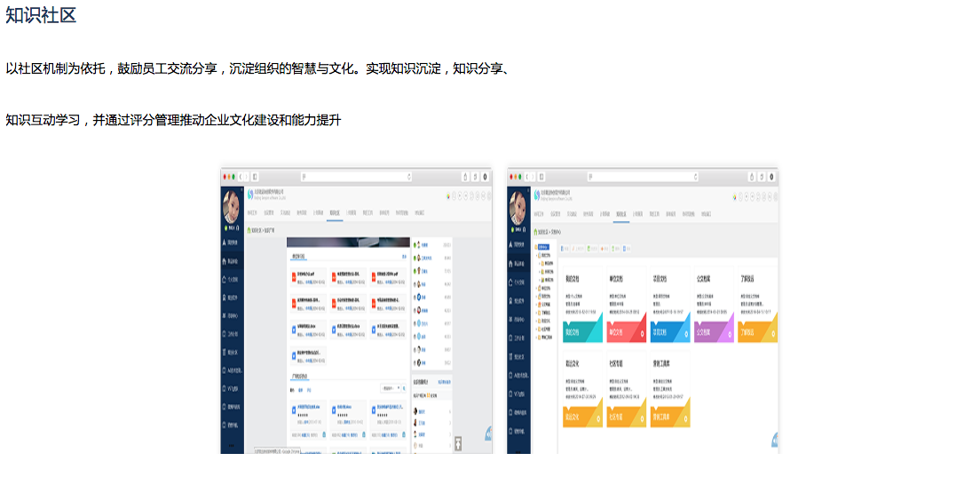Open the sort dropdown in the left screenshot's lower list
This screenshot has width=980, height=477.
391,389
